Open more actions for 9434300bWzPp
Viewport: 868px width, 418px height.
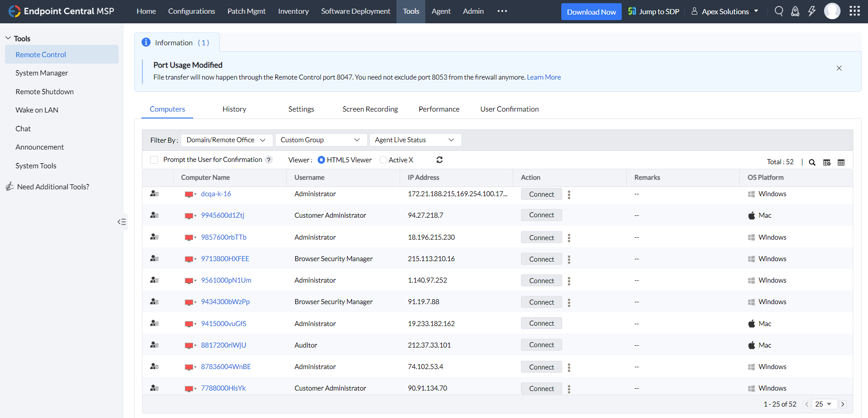[569, 302]
